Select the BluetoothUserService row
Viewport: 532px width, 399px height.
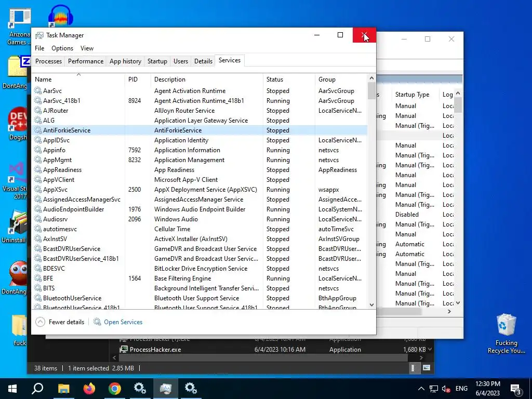click(x=199, y=298)
